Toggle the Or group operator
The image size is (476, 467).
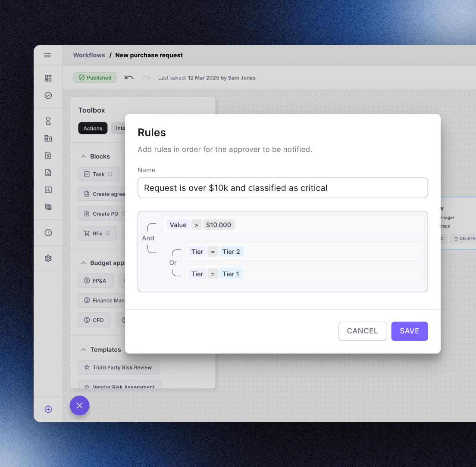[x=173, y=263]
